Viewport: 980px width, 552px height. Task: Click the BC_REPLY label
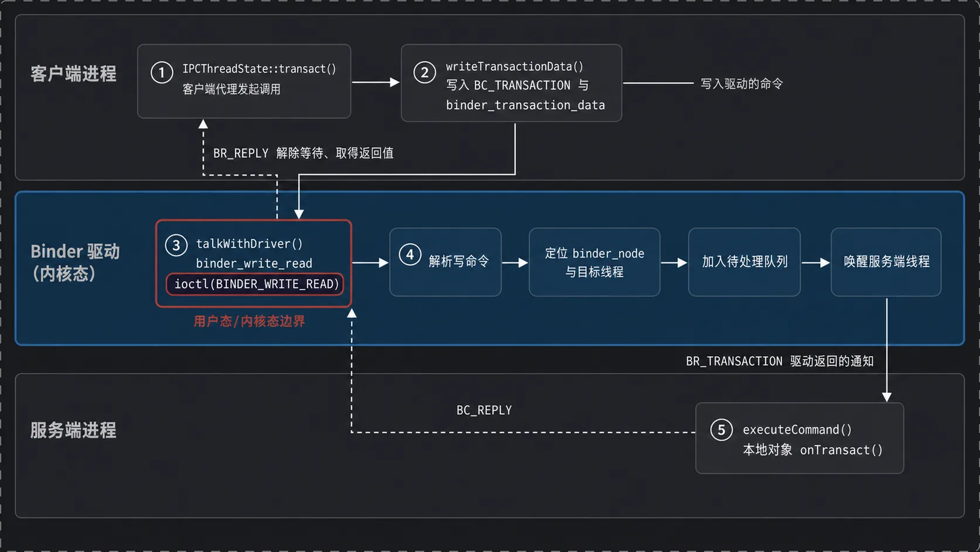484,411
